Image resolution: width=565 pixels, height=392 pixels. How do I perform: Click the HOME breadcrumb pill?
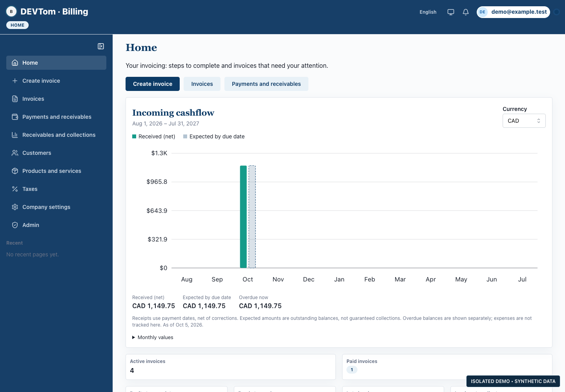coord(17,25)
